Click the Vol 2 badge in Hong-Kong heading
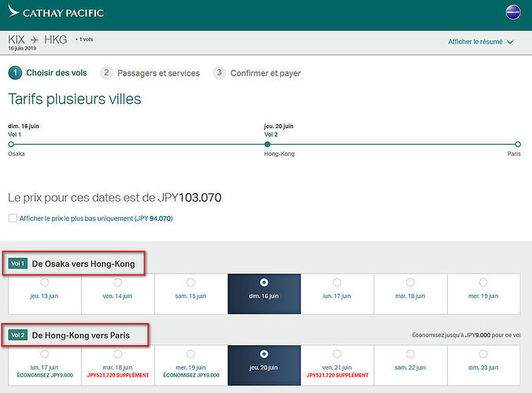The height and width of the screenshot is (393, 532). (x=18, y=335)
